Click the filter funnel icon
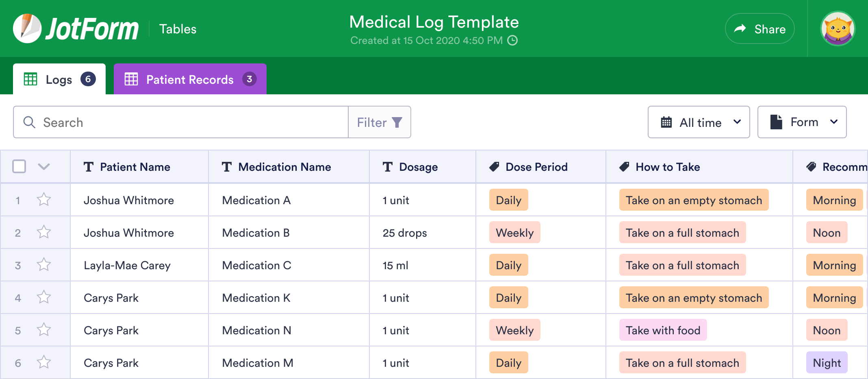 pos(397,122)
